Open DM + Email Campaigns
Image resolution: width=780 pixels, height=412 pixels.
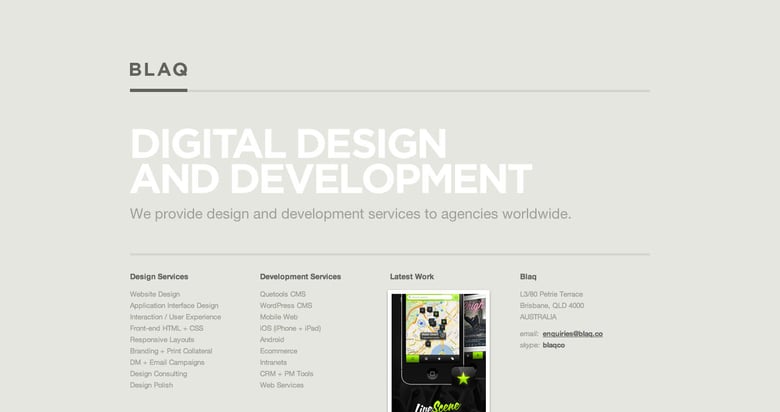(x=167, y=362)
